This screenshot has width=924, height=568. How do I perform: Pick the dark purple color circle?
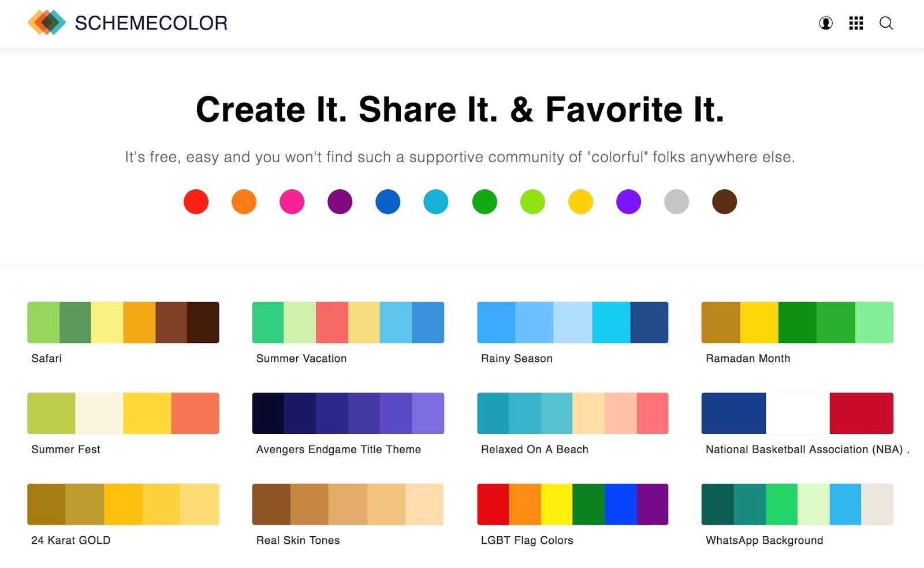click(x=340, y=201)
